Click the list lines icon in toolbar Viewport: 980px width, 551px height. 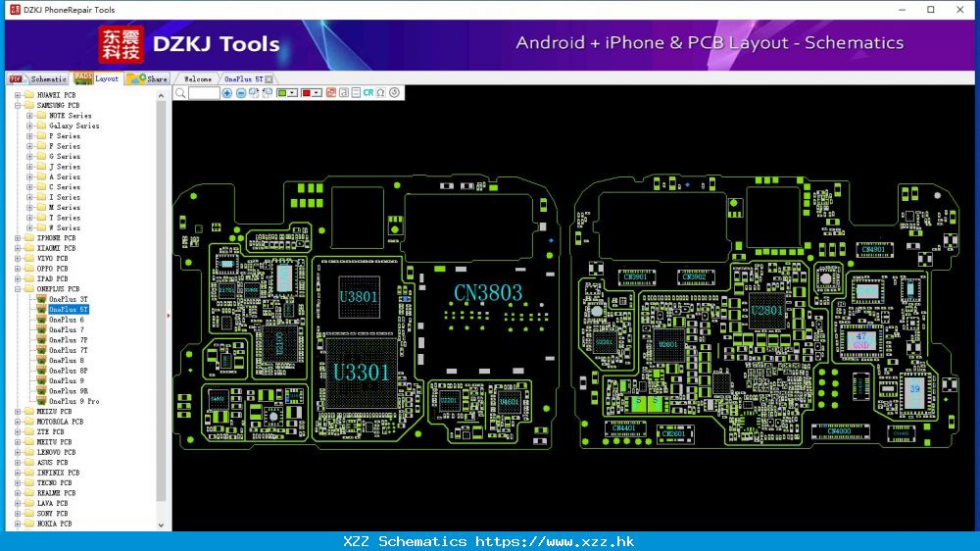click(x=356, y=93)
